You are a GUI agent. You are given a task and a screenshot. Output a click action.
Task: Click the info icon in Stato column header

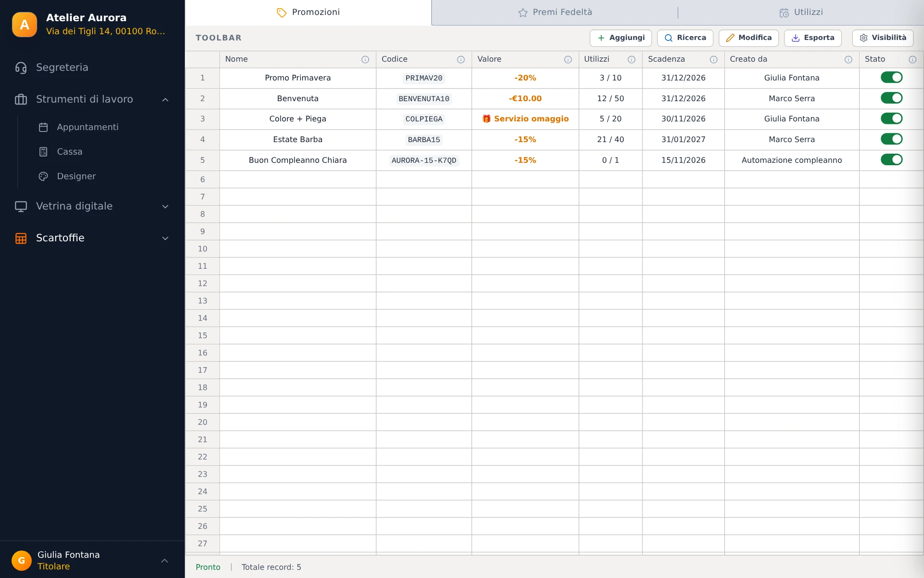[912, 59]
